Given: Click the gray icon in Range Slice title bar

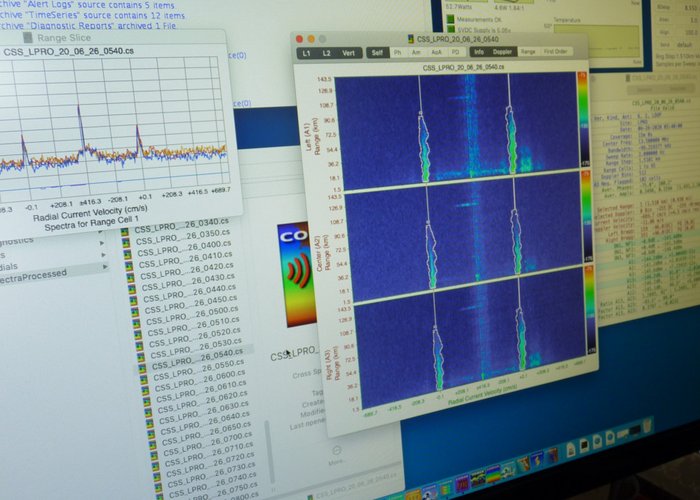Looking at the screenshot, I should pyautogui.click(x=28, y=38).
